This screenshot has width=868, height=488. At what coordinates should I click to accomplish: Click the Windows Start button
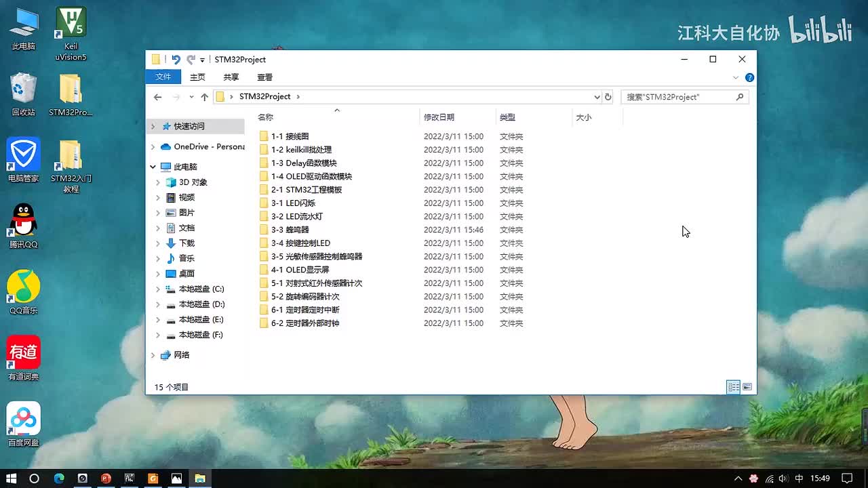coord(12,478)
